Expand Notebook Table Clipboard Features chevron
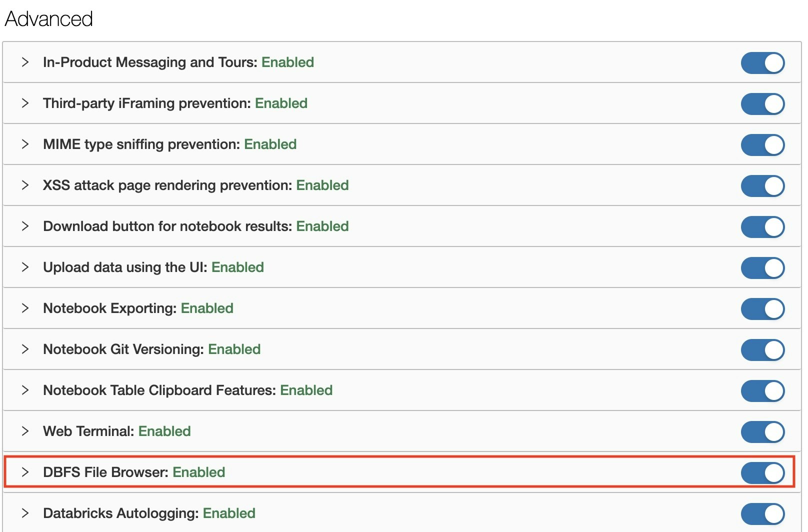Screen dimensions: 808x532 tap(25, 390)
